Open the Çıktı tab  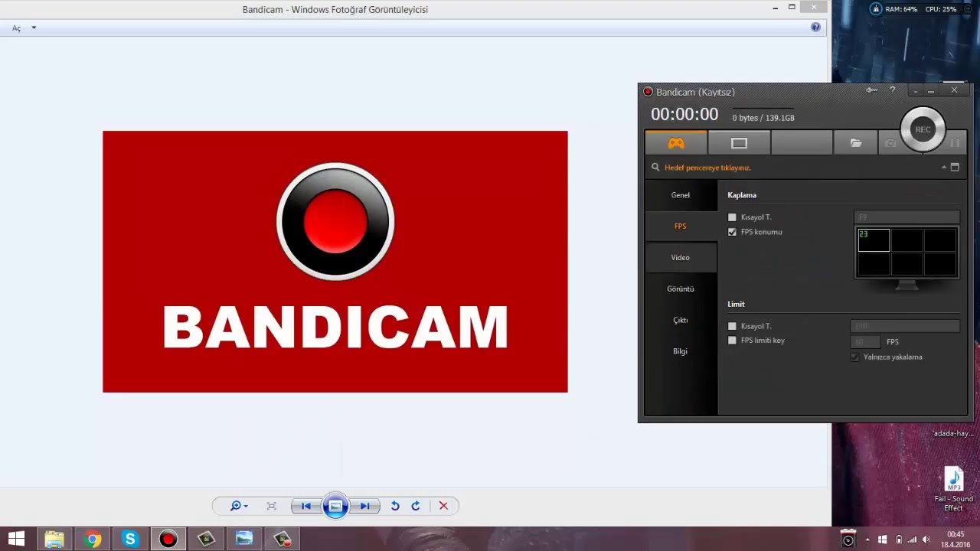point(681,320)
